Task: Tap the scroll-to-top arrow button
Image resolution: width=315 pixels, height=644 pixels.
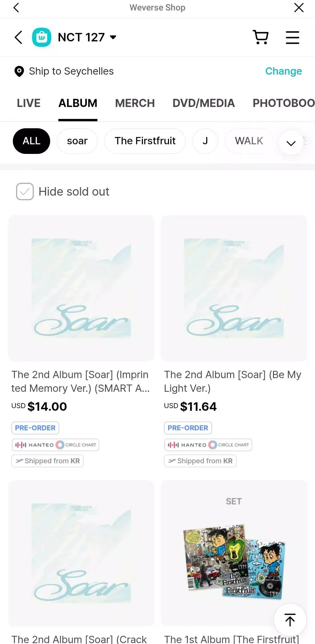Action: tap(290, 619)
